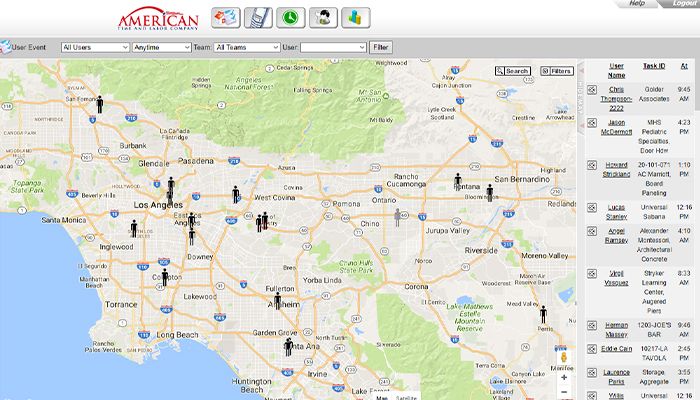Image resolution: width=700 pixels, height=400 pixels.
Task: Click the Universal Sabana task cell in Lucas Stanley's row
Action: point(654,212)
